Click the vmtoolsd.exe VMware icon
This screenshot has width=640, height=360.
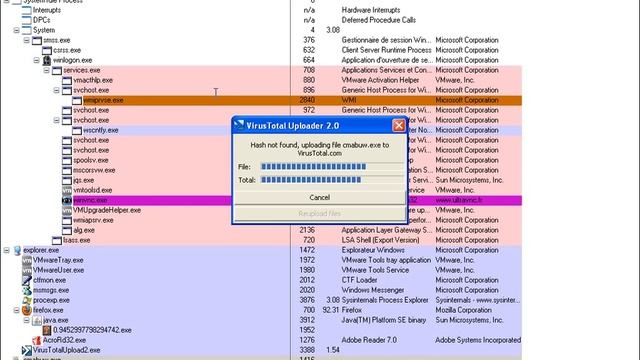(x=67, y=190)
